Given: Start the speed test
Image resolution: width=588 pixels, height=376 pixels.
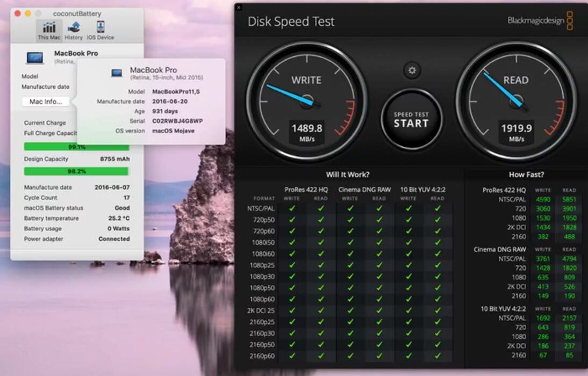Looking at the screenshot, I should click(x=411, y=120).
